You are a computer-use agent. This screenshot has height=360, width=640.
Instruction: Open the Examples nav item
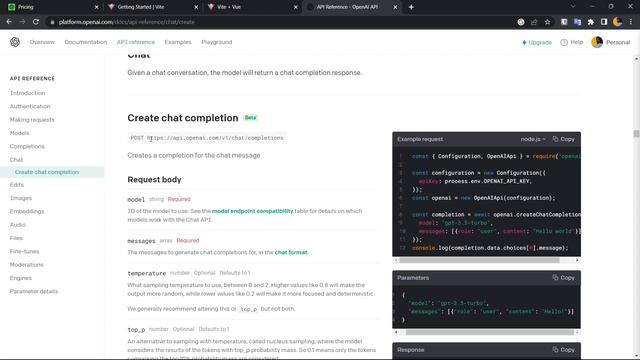pyautogui.click(x=178, y=42)
